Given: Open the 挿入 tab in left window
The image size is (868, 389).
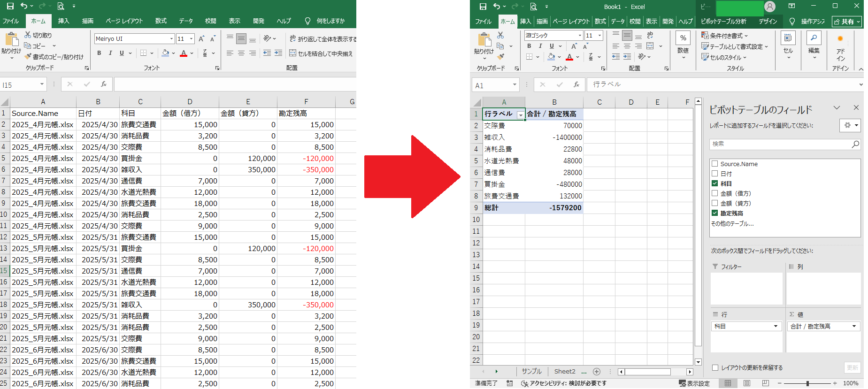Looking at the screenshot, I should tap(63, 21).
